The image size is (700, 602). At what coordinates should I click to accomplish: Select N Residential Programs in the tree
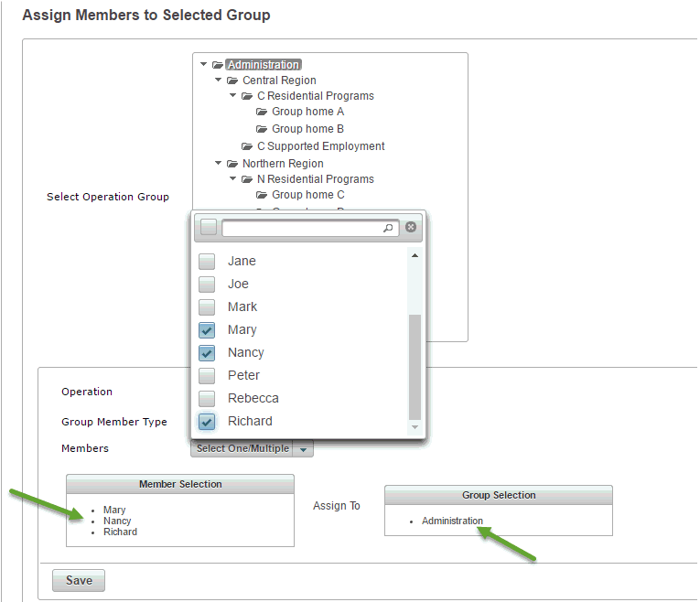click(315, 179)
